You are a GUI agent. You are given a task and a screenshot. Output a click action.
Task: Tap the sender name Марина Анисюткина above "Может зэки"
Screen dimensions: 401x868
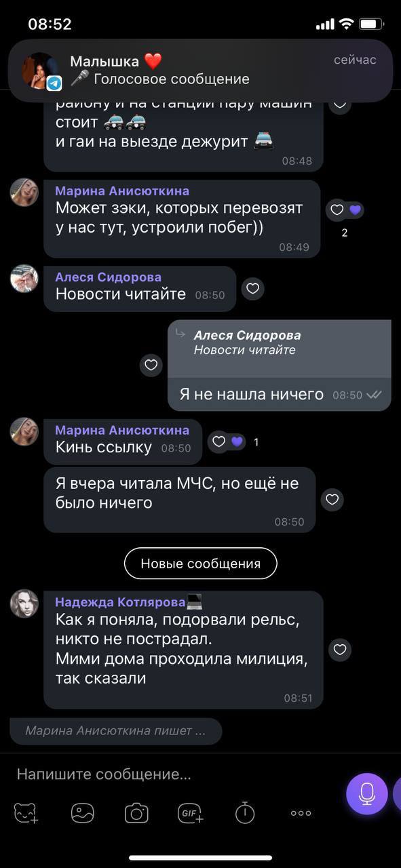pos(122,191)
